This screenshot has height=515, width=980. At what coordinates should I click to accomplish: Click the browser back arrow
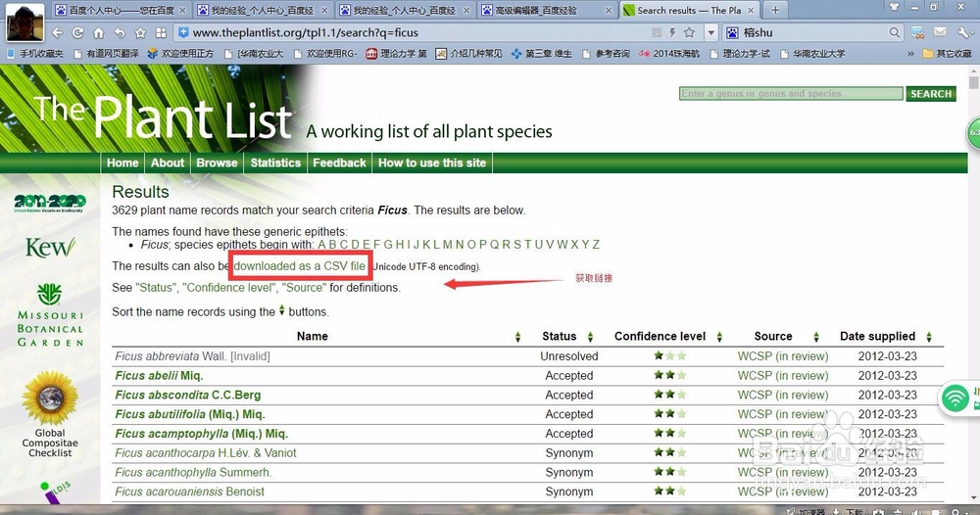(x=58, y=32)
